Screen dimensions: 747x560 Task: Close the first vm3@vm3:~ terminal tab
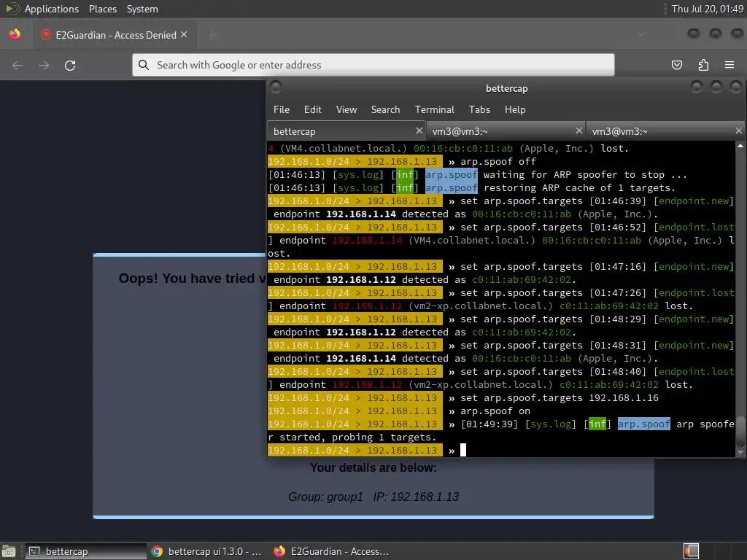coord(578,131)
